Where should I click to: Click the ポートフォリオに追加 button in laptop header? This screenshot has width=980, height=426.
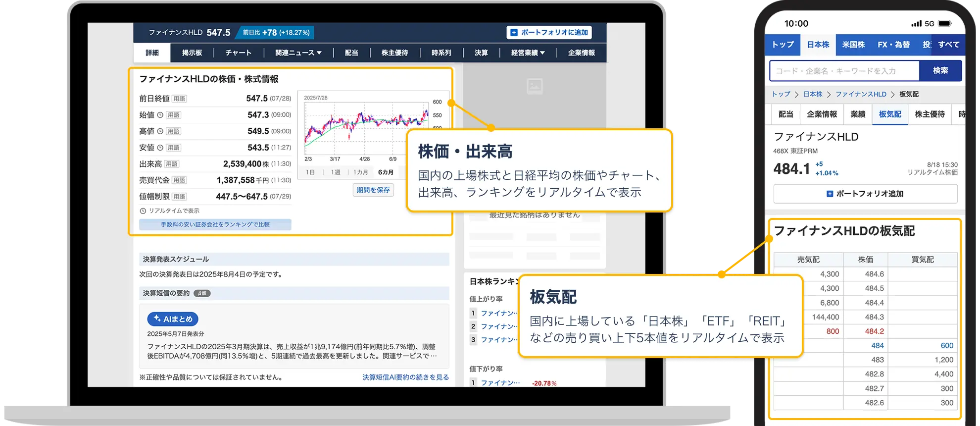tap(549, 33)
